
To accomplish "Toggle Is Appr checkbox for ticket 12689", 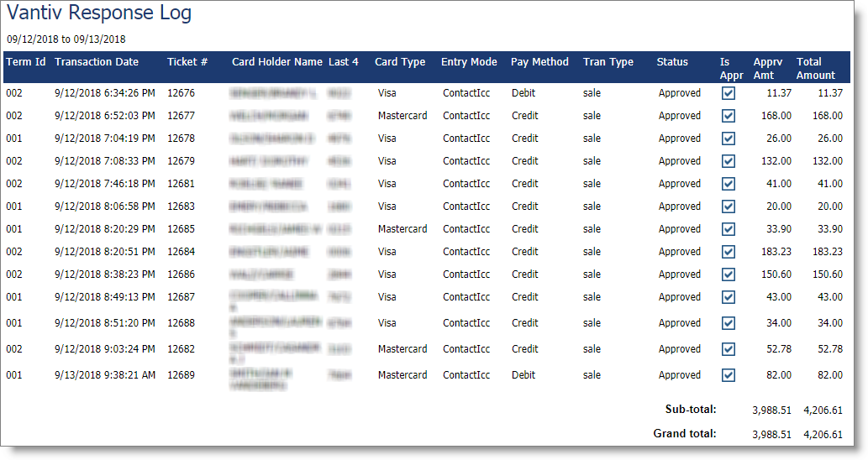I will (x=729, y=375).
